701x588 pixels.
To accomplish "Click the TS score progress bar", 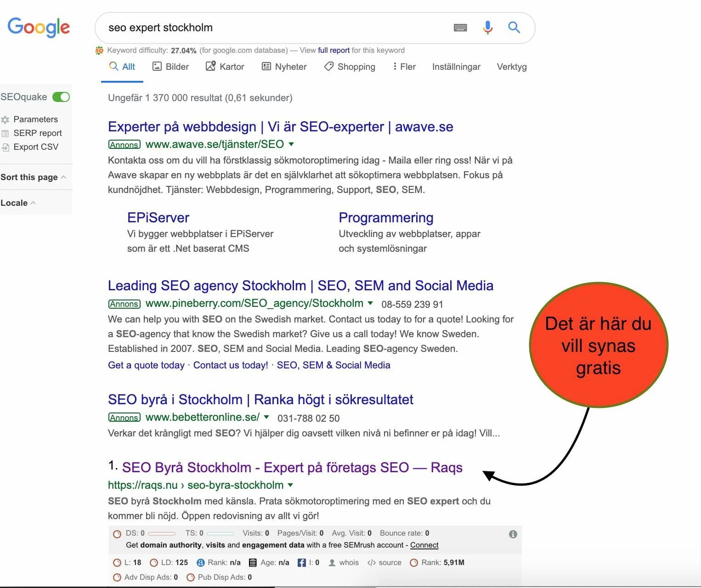I will pos(220,534).
